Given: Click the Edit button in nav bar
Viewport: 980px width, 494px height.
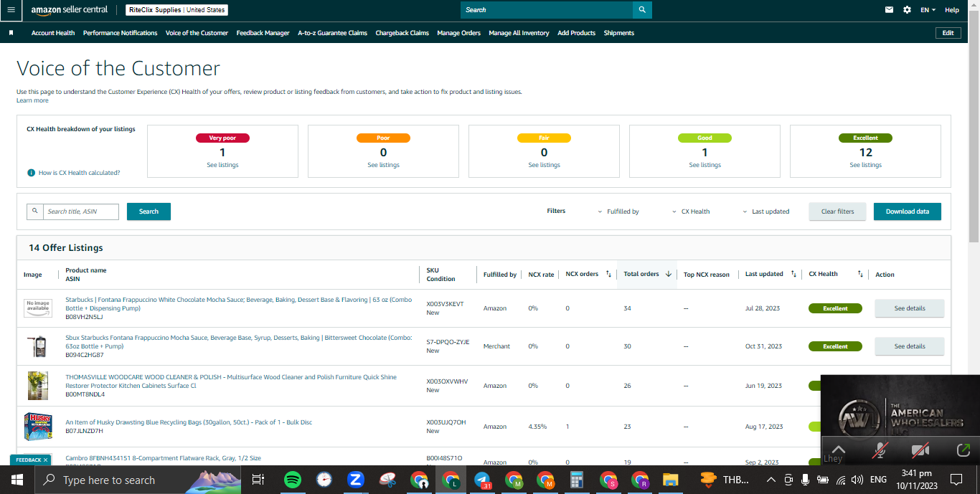Looking at the screenshot, I should [x=948, y=33].
